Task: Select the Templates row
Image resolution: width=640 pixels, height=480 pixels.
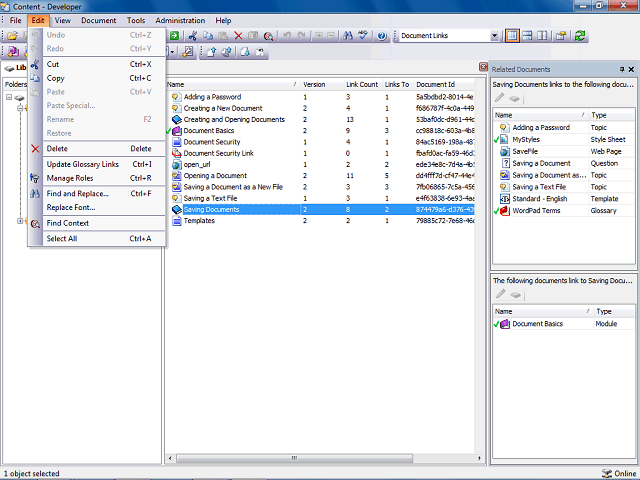Action: (321, 221)
